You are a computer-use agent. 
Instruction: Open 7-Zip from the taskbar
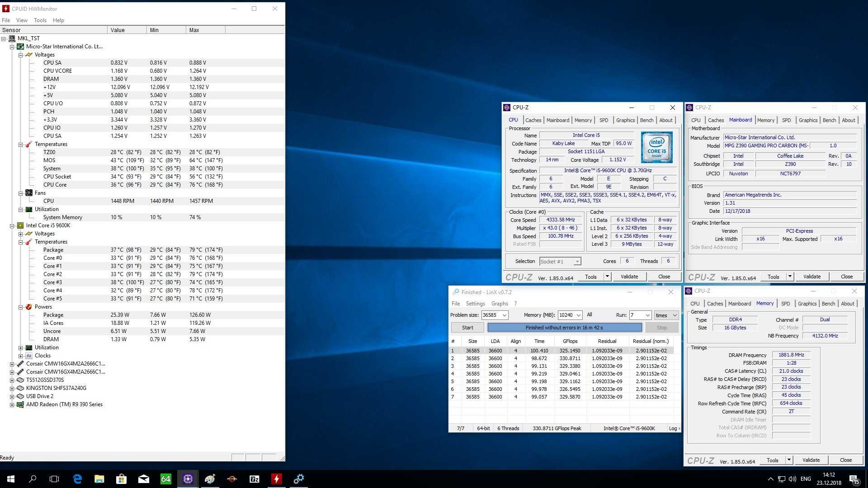click(255, 479)
